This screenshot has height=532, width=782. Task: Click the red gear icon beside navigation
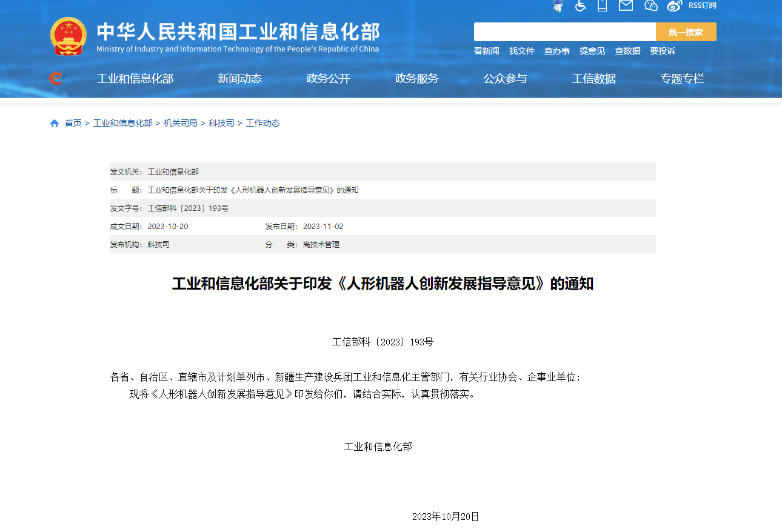56,78
